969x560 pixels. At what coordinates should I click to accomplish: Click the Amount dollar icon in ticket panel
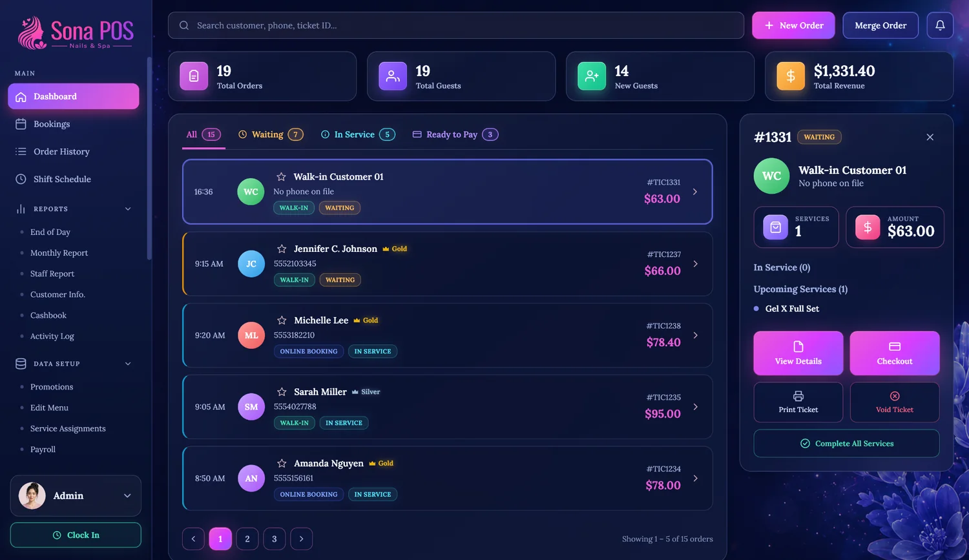(868, 227)
